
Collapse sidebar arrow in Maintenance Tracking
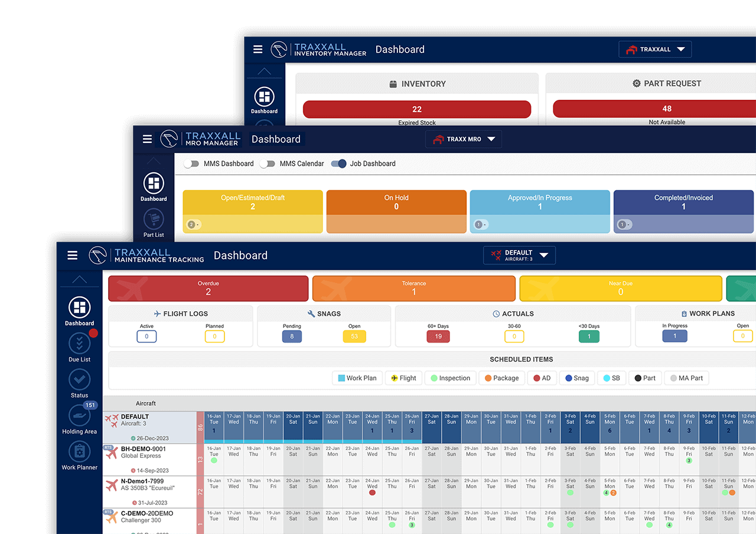click(x=79, y=280)
